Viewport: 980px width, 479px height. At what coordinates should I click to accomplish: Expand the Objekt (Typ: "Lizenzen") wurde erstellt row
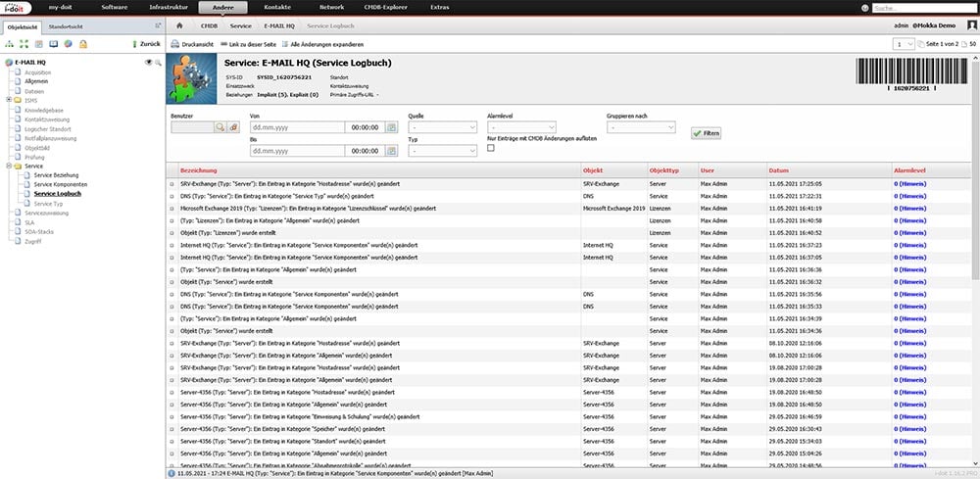[x=172, y=232]
